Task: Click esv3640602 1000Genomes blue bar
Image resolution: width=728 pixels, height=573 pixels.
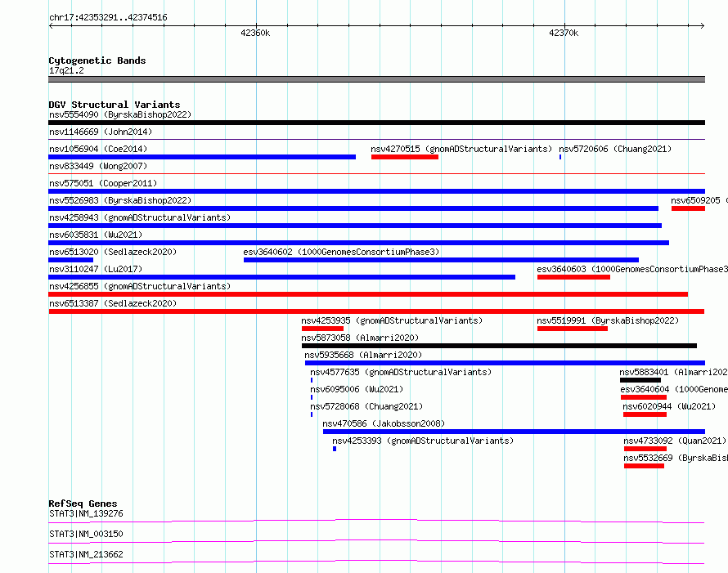Action: click(x=441, y=260)
